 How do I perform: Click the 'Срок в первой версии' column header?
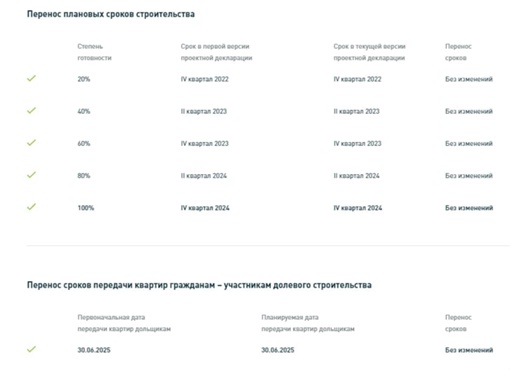(216, 52)
